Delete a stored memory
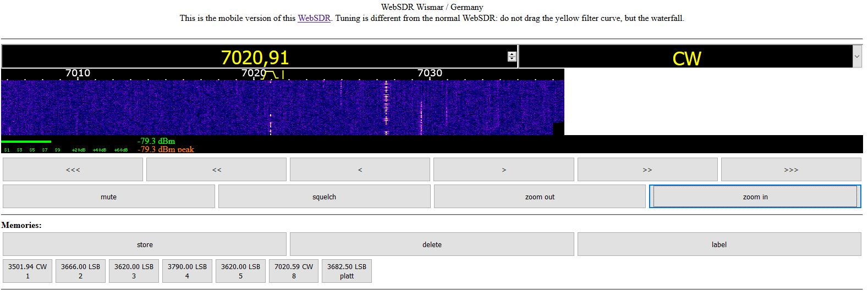This screenshot has height=296, width=868. (x=432, y=244)
